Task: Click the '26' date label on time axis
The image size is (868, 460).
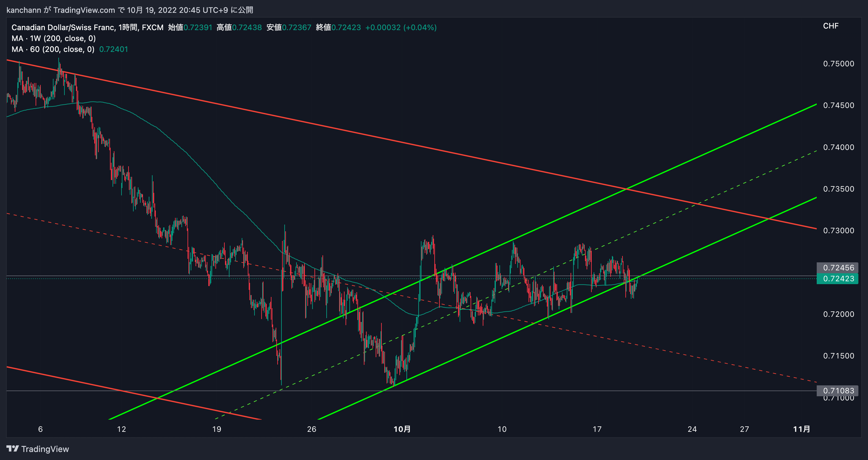Action: click(x=312, y=429)
